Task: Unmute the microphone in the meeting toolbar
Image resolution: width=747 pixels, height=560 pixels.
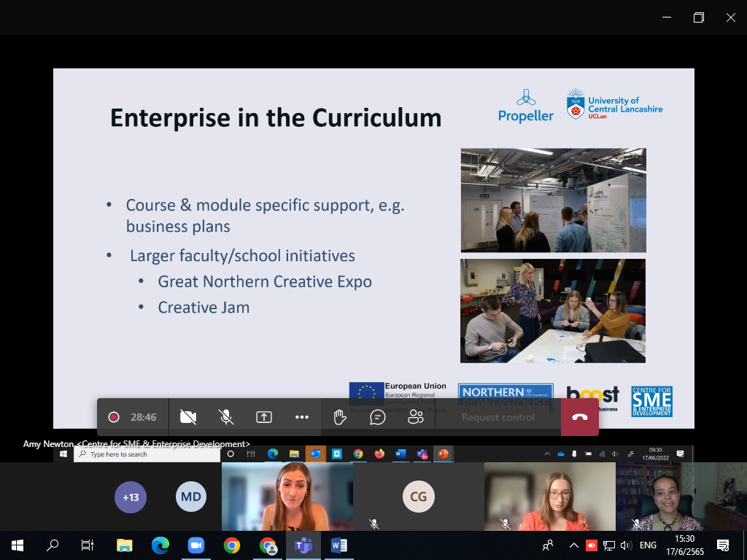Action: 226,417
